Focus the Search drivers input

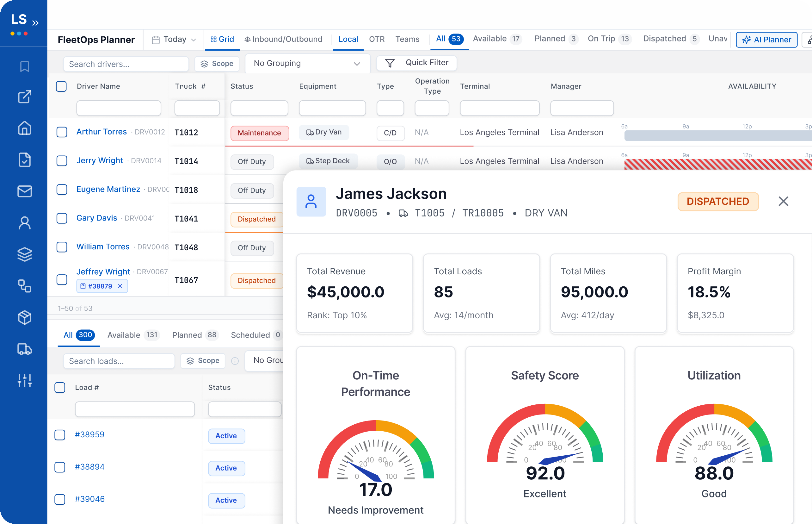tap(126, 64)
